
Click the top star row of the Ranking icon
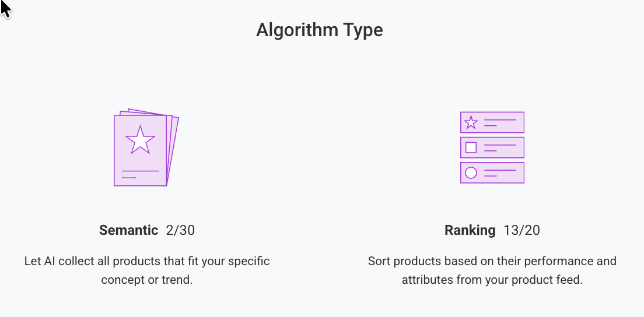(492, 122)
